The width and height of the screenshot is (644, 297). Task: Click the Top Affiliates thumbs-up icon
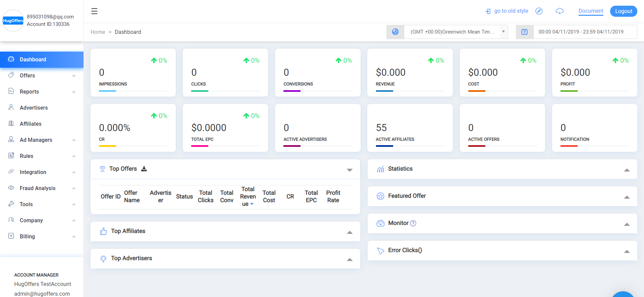coord(103,231)
